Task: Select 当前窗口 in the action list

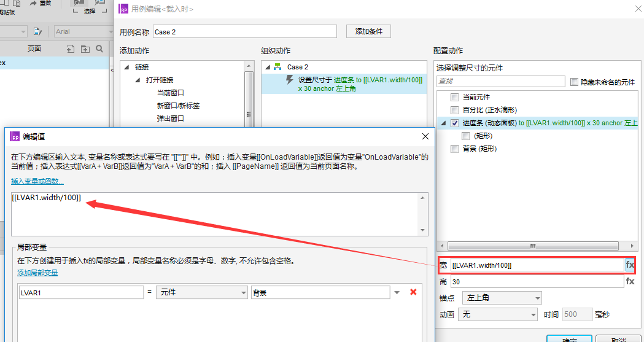Action: coord(170,93)
